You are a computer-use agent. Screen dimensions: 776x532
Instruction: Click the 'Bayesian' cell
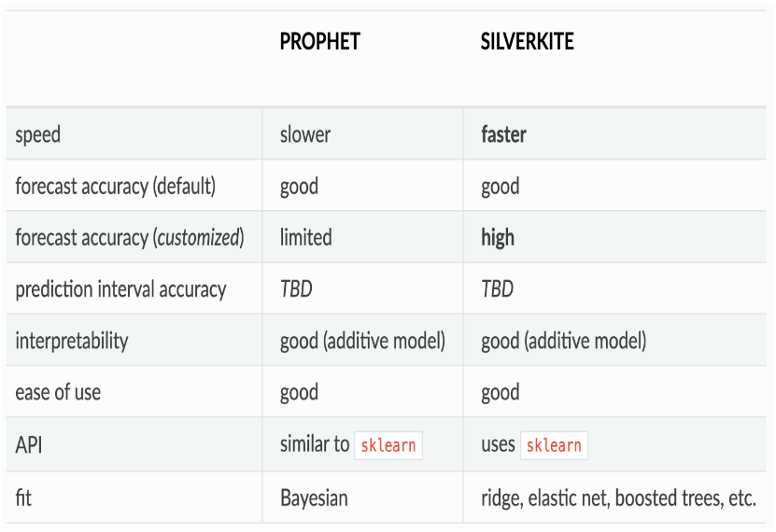(x=314, y=497)
